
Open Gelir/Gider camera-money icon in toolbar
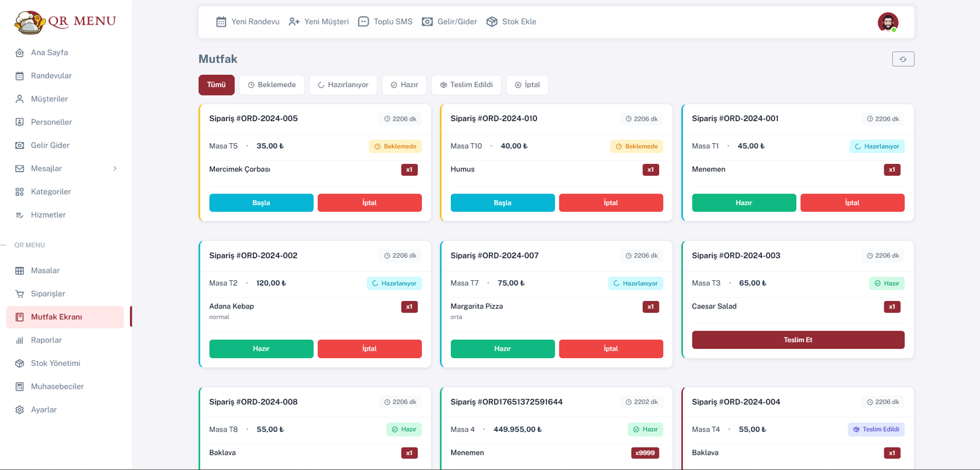pyautogui.click(x=428, y=22)
